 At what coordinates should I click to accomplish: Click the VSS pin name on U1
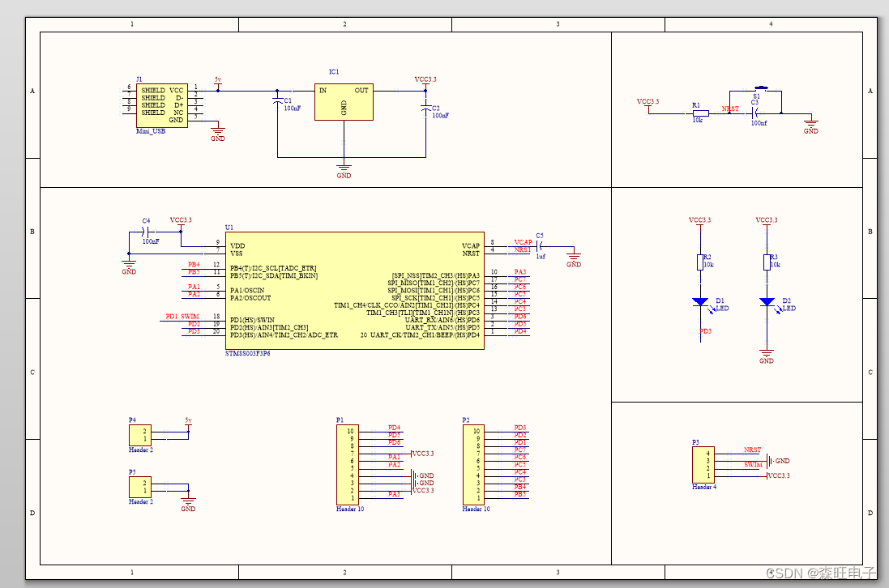(x=237, y=254)
